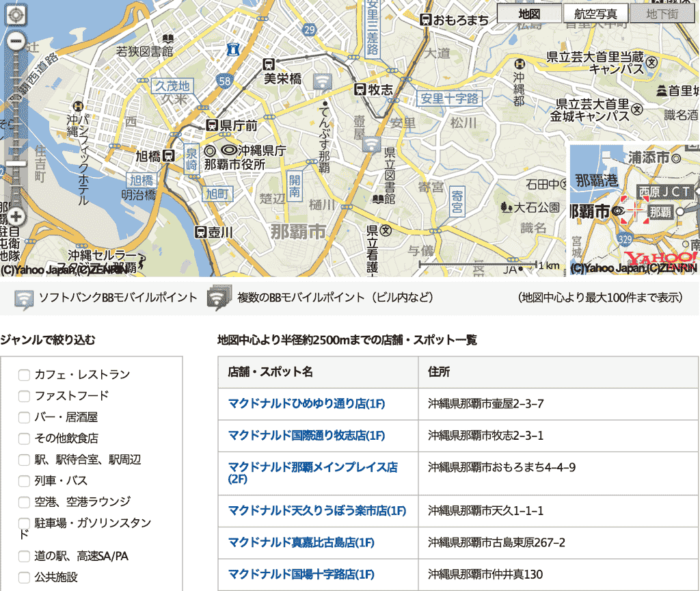Viewport: 700px width, 591px height.
Task: Enable the 道の駅、高速SA/PA filter
Action: tap(24, 556)
